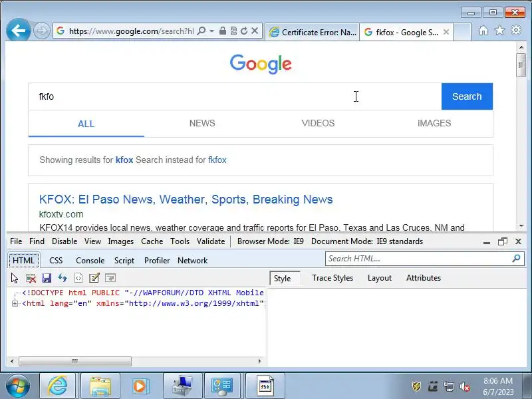Select the HTML developer tab
Image resolution: width=532 pixels, height=399 pixels.
tap(23, 260)
